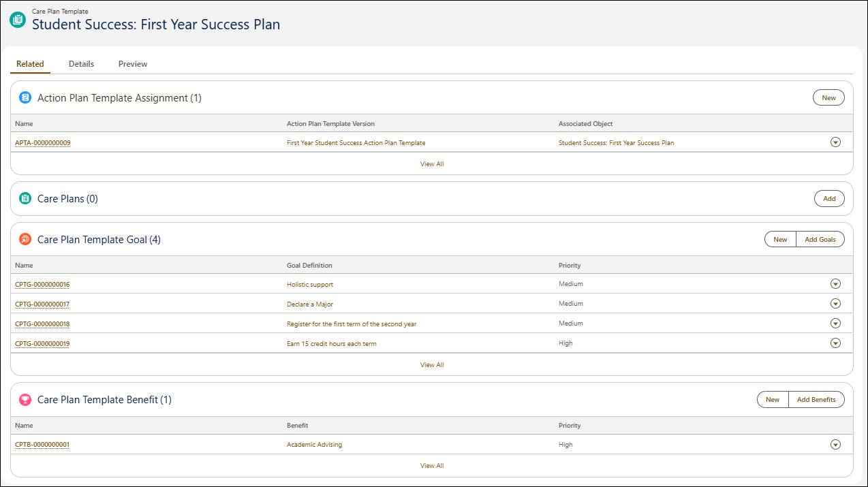Click Add in the Care Plans section

[828, 198]
